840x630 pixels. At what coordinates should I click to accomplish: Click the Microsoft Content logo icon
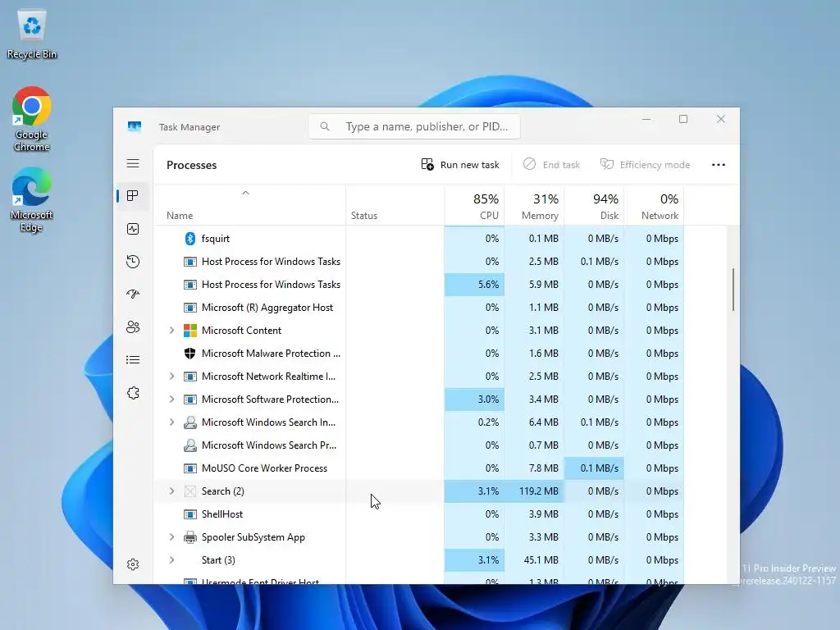point(189,331)
